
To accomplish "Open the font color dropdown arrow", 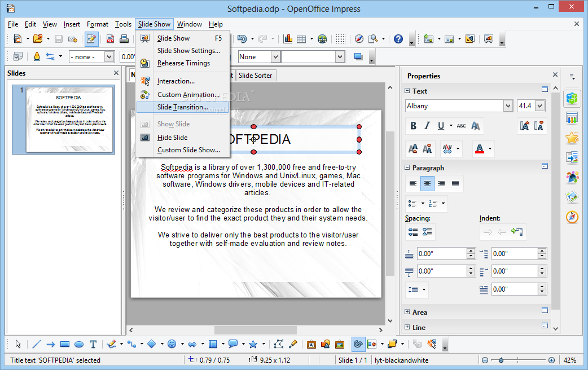I will pos(490,149).
